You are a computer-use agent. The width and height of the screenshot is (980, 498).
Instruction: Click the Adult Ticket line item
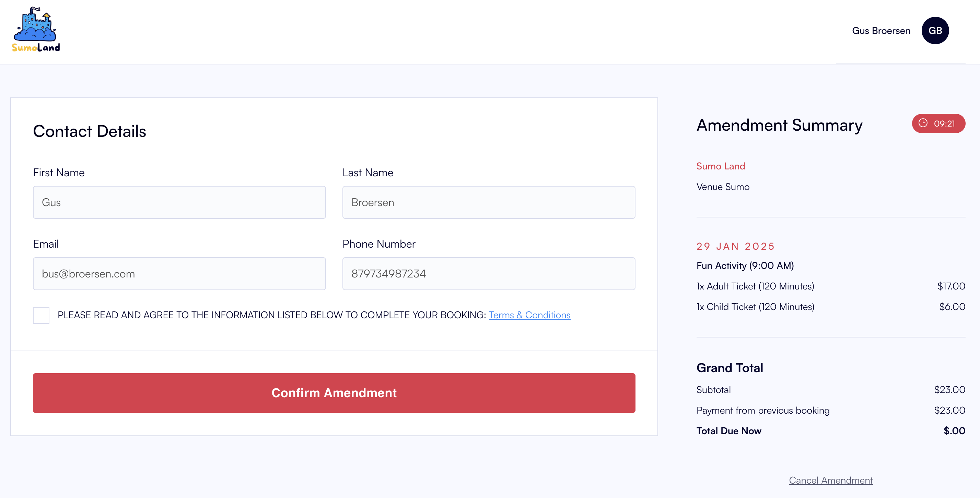click(x=830, y=286)
